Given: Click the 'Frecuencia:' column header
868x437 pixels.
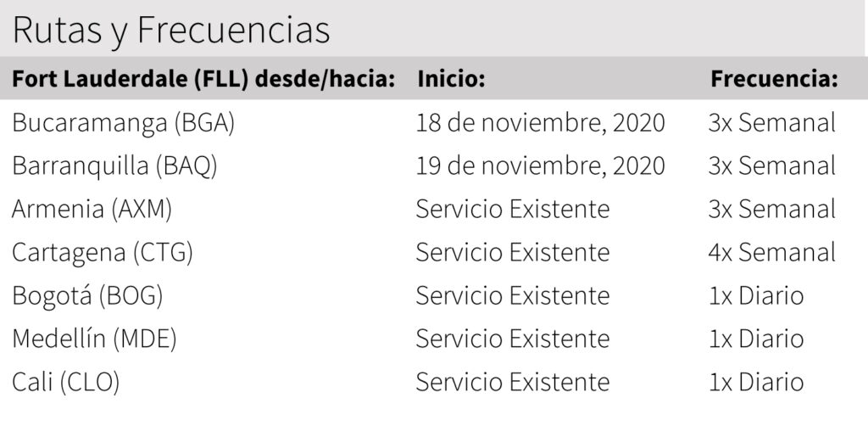Looking at the screenshot, I should [775, 80].
